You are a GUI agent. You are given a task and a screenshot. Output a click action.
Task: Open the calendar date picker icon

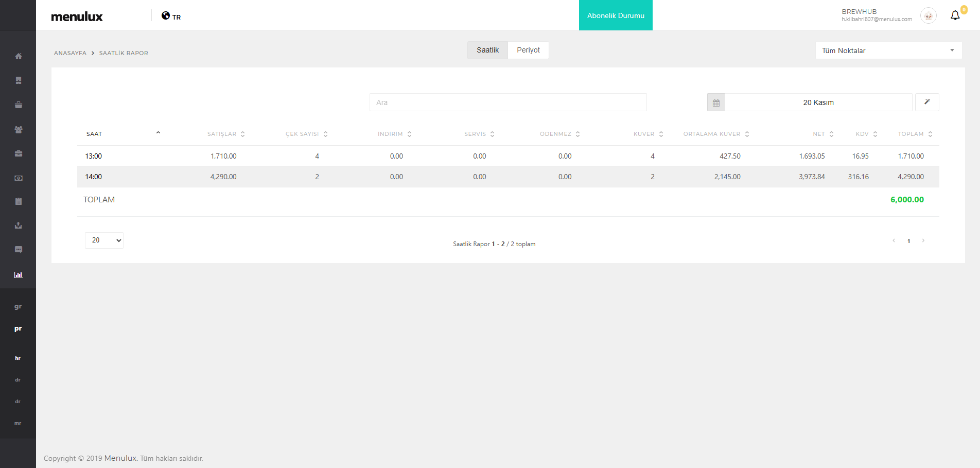[x=716, y=102]
